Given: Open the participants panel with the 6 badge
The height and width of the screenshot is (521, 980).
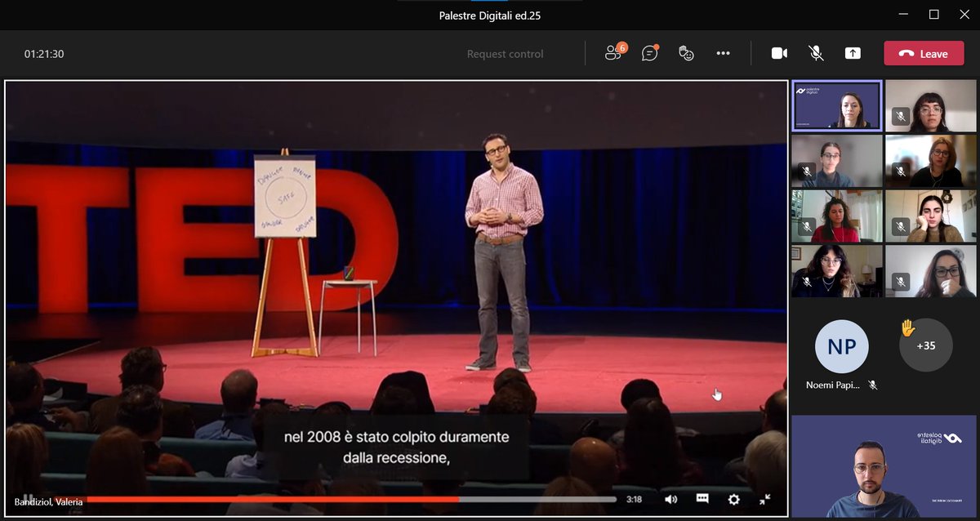Looking at the screenshot, I should pyautogui.click(x=614, y=53).
